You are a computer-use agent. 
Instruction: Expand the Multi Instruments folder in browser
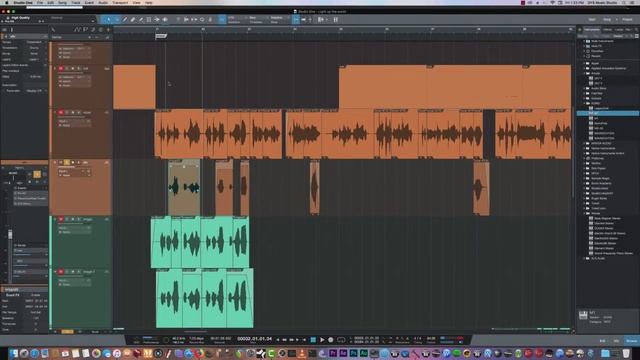click(584, 41)
